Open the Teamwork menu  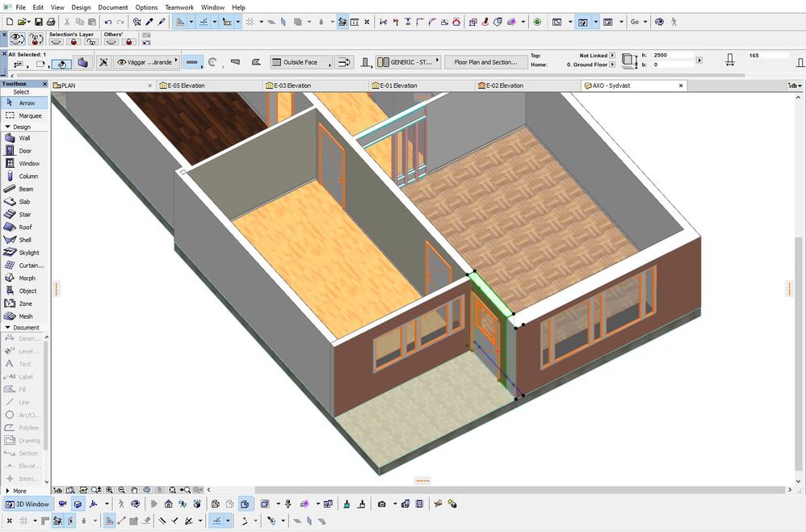pyautogui.click(x=179, y=7)
